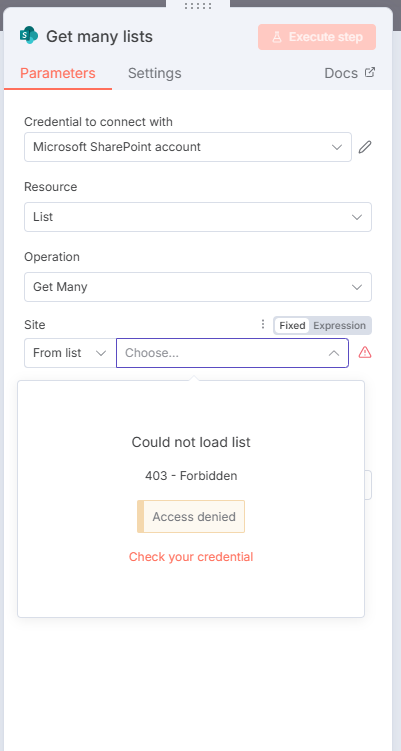Expand the Operation dropdown showing Get Many
Viewport: 401px width, 751px height.
[x=198, y=287]
